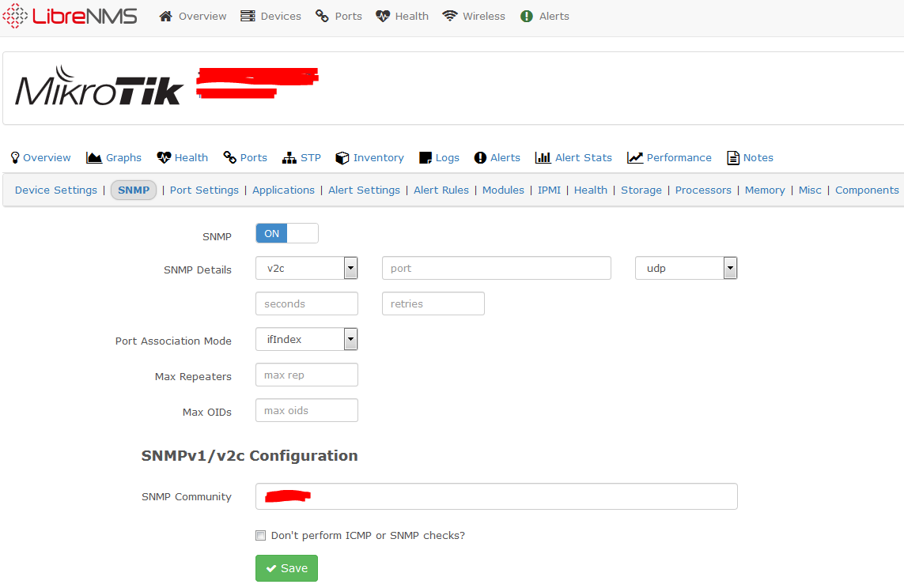Click the cube icon for Inventory
This screenshot has height=588, width=904.
pyautogui.click(x=342, y=158)
